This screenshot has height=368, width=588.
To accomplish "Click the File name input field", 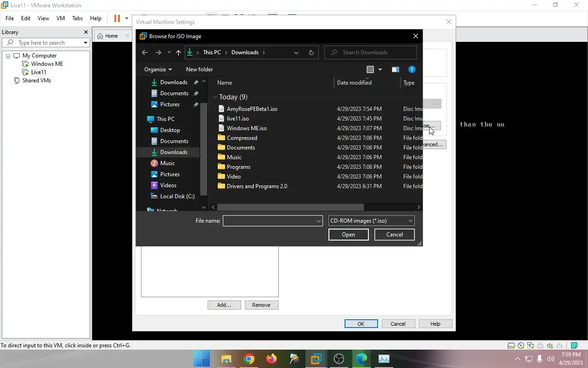I will [x=269, y=221].
